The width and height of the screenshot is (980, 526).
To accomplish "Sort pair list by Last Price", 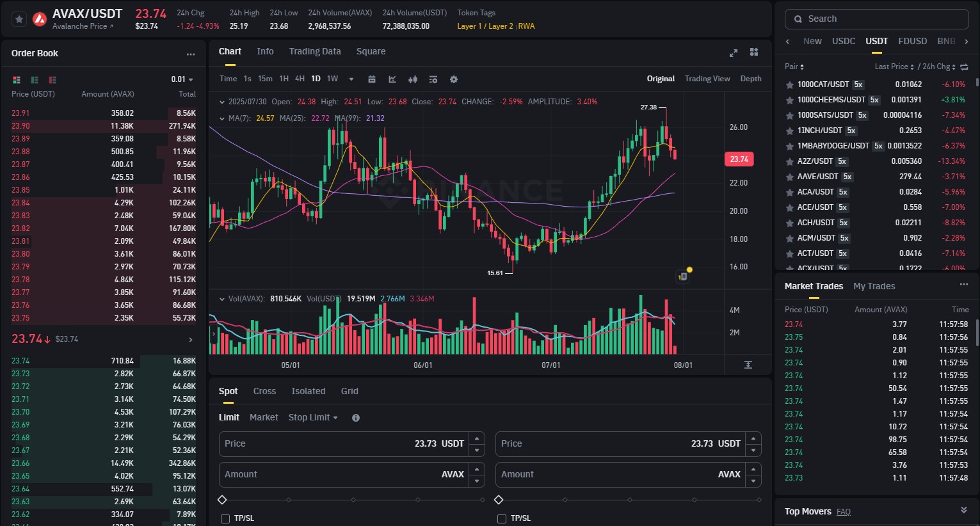I will [894, 67].
